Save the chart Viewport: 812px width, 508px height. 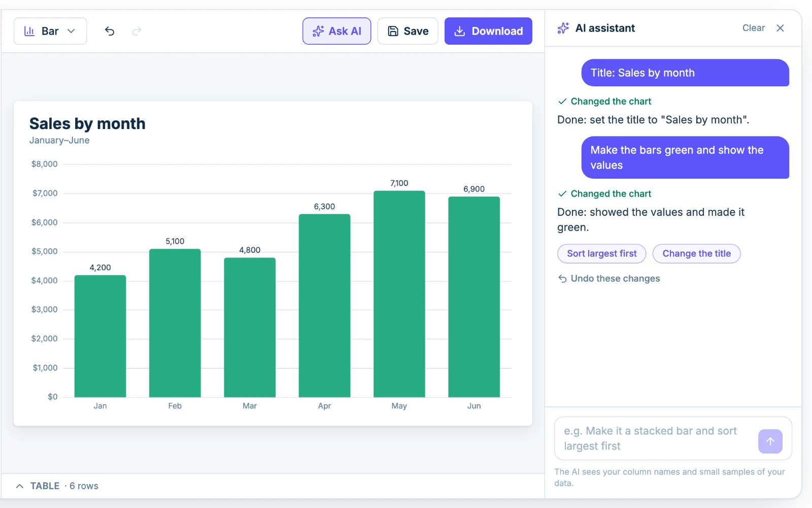(x=408, y=31)
